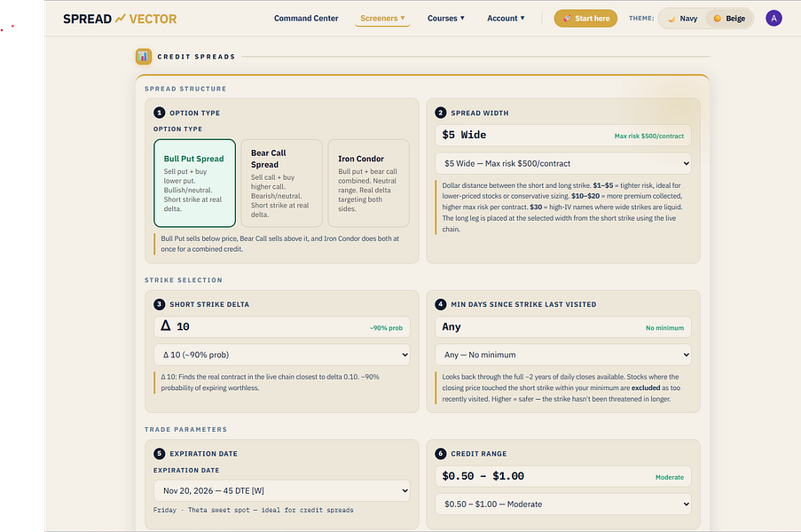801x532 pixels.
Task: Click the 'Any' min days value
Action: pyautogui.click(x=452, y=327)
